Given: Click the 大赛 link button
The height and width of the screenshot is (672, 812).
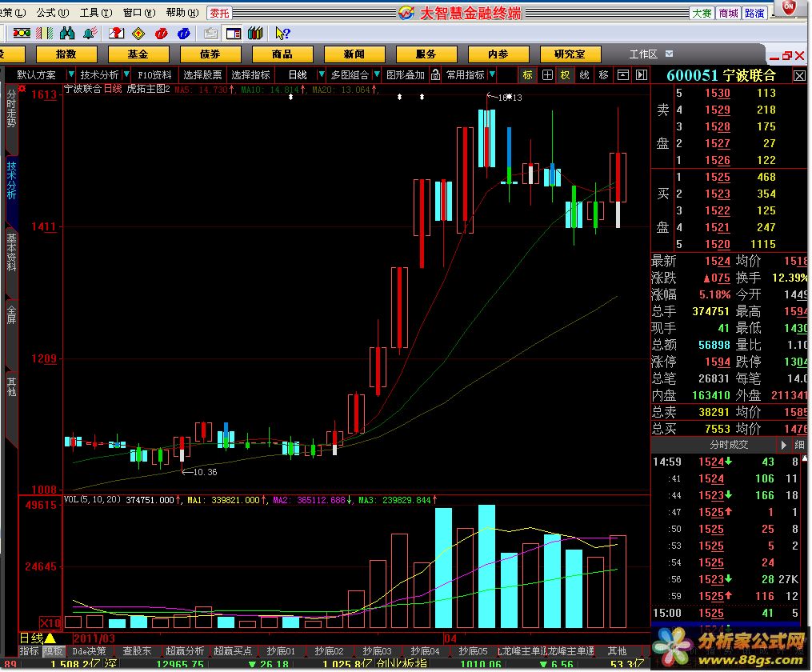Looking at the screenshot, I should tap(702, 13).
